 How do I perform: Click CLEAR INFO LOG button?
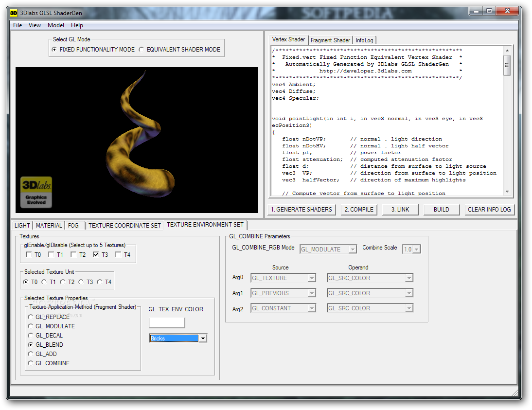point(489,210)
